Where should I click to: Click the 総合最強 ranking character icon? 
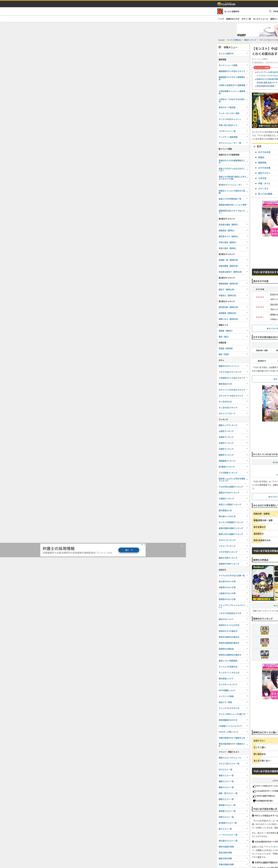click(265, 630)
